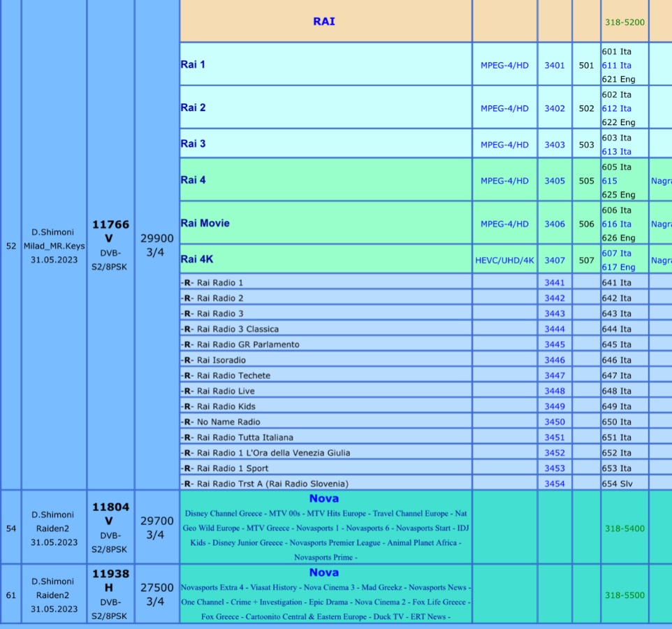Click frequency 11804 V cell
The image size is (672, 629).
coord(110,528)
